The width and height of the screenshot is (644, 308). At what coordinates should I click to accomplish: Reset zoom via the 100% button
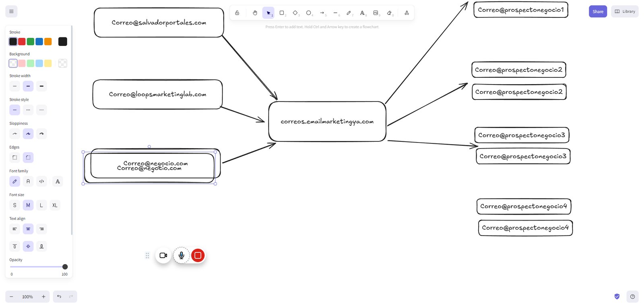(x=27, y=297)
